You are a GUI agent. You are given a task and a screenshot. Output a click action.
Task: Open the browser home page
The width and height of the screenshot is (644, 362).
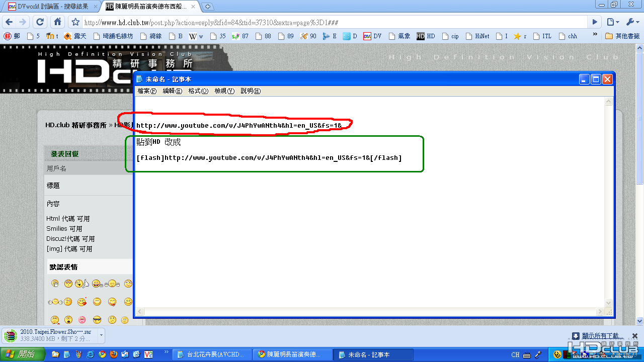point(58,22)
